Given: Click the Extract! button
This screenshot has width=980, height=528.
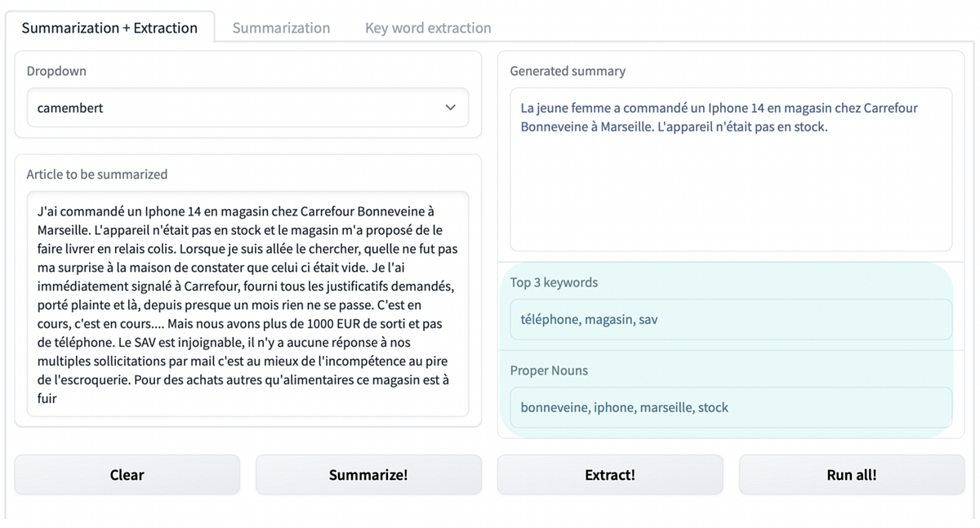Looking at the screenshot, I should point(610,474).
